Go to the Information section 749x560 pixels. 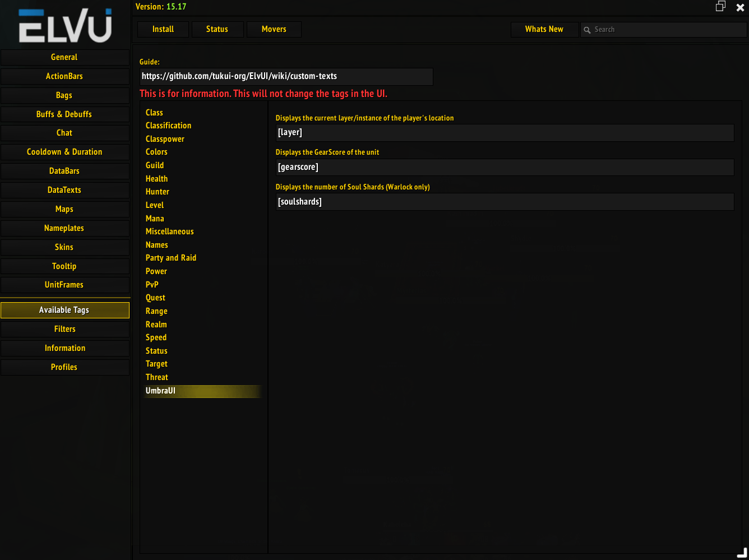(64, 348)
